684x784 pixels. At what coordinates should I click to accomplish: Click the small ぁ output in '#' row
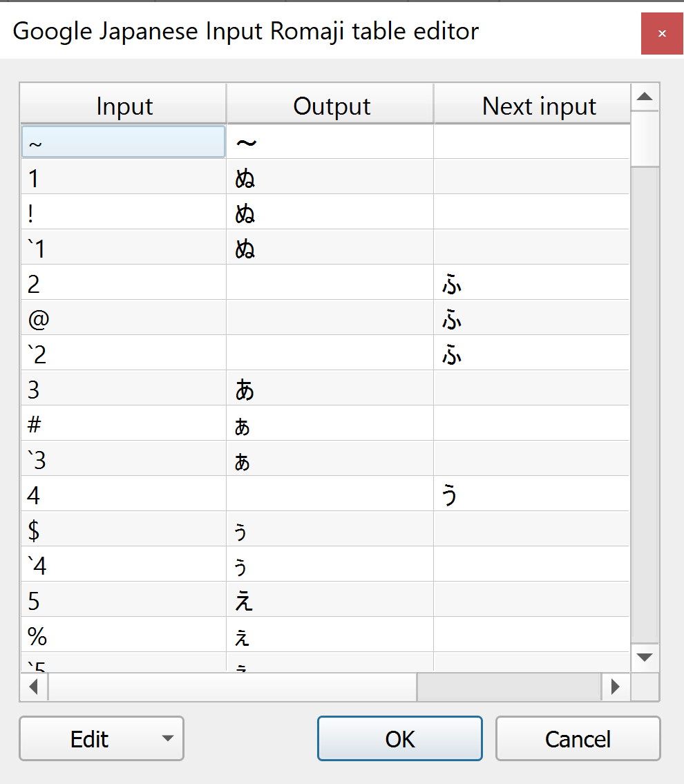330,423
